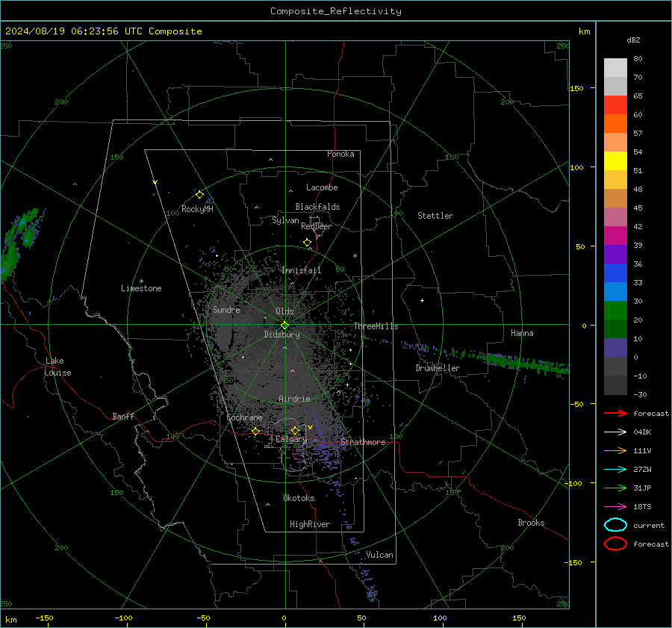Click the Strathmore label
Image resolution: width=672 pixels, height=628 pixels.
click(x=363, y=442)
